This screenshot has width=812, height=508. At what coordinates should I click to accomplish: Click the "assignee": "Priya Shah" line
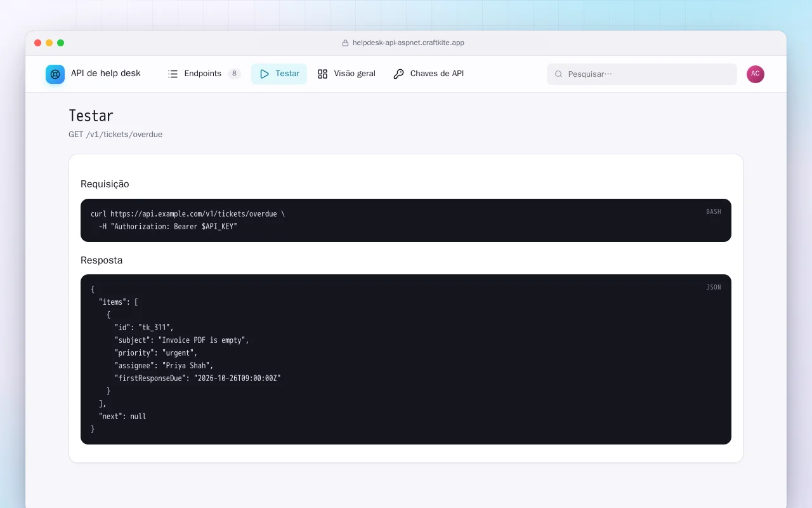point(164,366)
